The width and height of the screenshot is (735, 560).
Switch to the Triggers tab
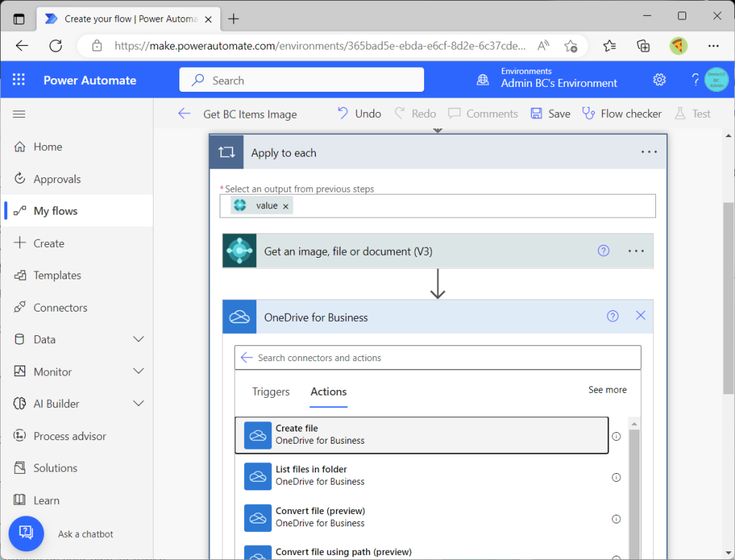pyautogui.click(x=271, y=391)
